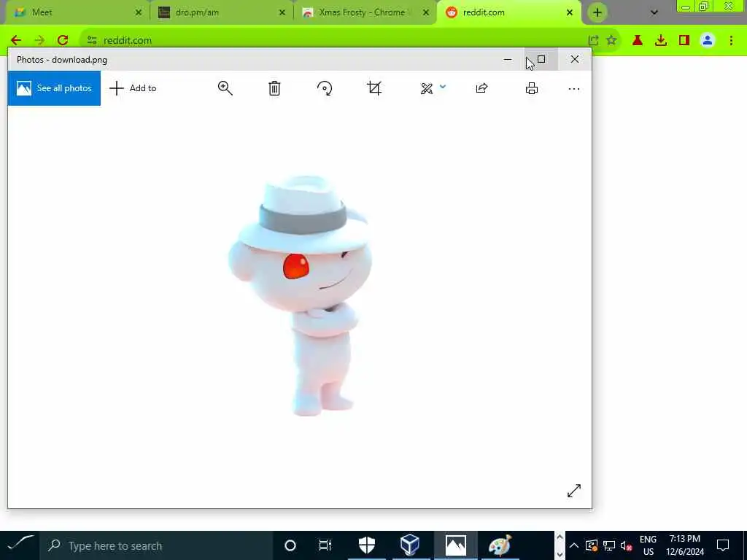This screenshot has width=747, height=560.
Task: Open Task View on taskbar
Action: [325, 545]
